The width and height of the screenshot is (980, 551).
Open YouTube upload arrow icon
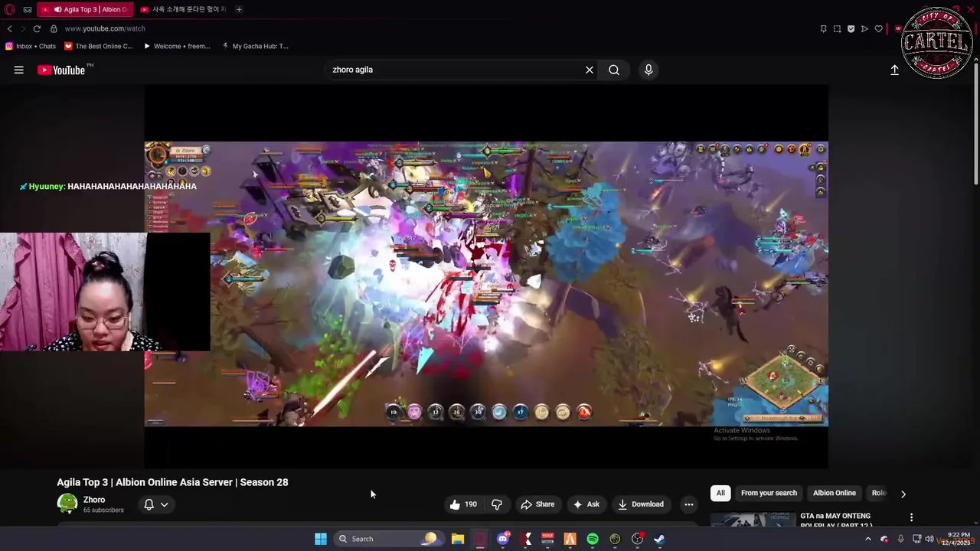894,70
